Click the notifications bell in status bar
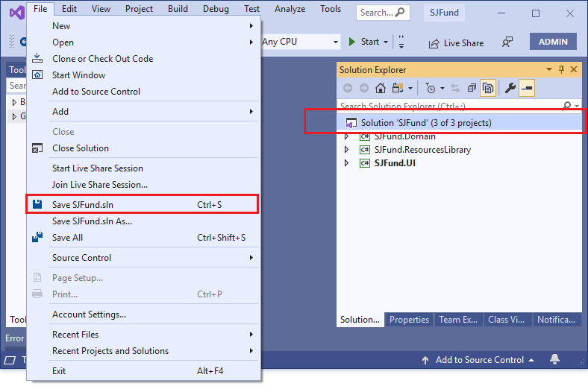Image resolution: width=588 pixels, height=392 pixels. point(554,359)
